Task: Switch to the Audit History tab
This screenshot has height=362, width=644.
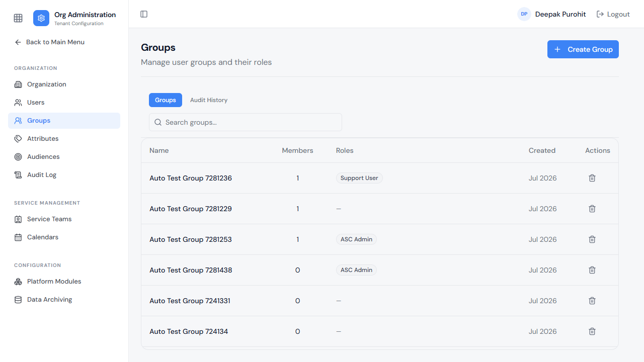Action: [209, 100]
